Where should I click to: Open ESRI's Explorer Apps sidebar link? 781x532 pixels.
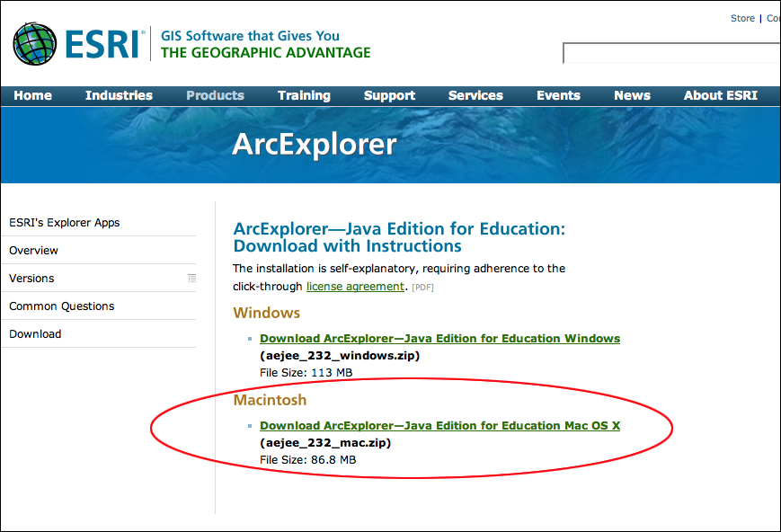click(65, 223)
